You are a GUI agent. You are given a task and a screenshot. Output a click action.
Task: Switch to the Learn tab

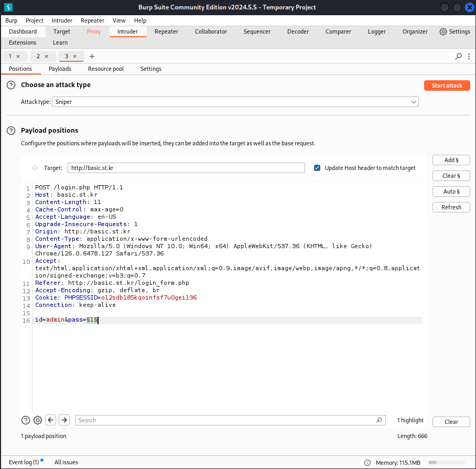(x=60, y=42)
